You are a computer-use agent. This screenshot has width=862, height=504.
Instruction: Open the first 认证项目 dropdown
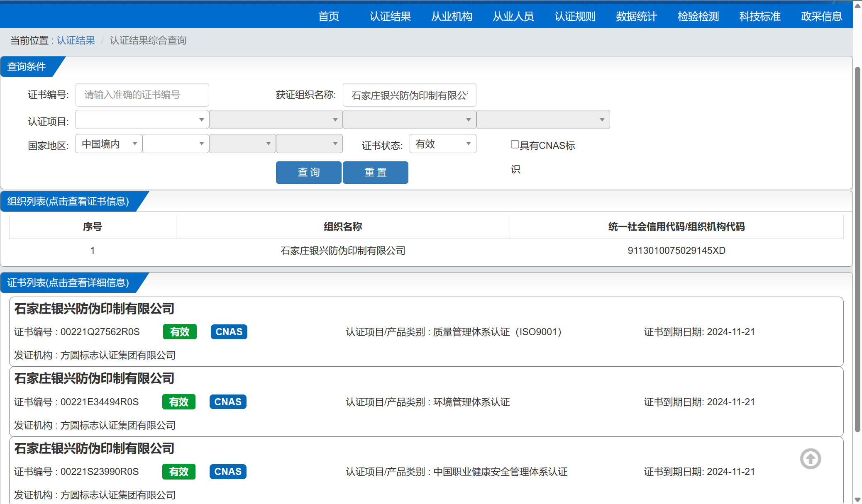(142, 120)
